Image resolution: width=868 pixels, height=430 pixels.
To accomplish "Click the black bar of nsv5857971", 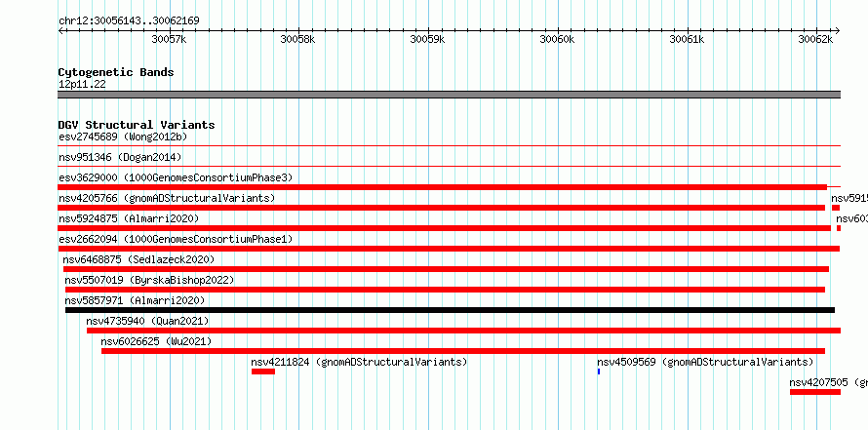I will pyautogui.click(x=450, y=310).
